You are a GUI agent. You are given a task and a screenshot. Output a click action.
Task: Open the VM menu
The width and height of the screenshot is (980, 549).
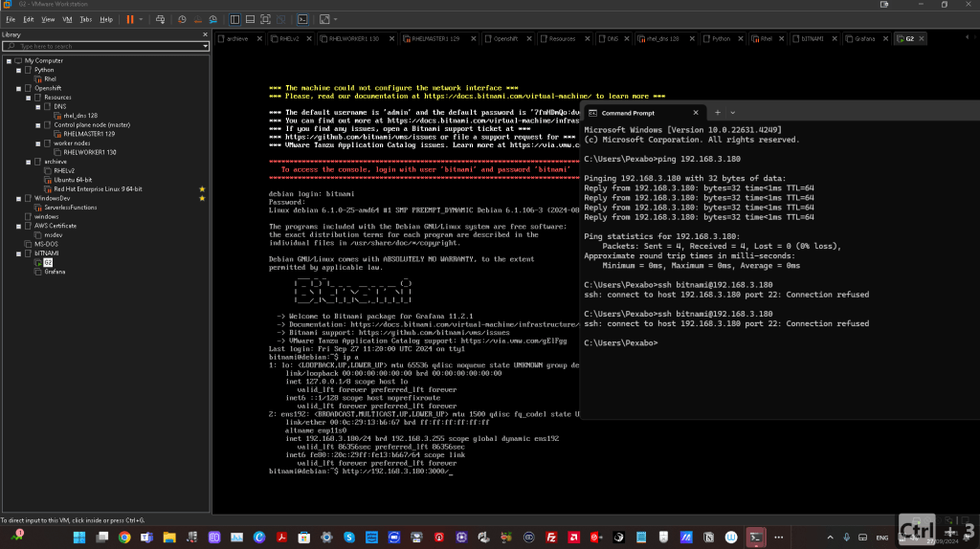[x=67, y=19]
